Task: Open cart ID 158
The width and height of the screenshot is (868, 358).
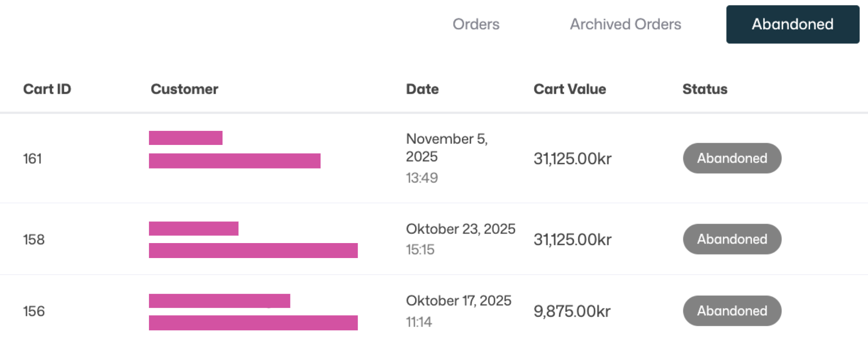Action: tap(34, 239)
